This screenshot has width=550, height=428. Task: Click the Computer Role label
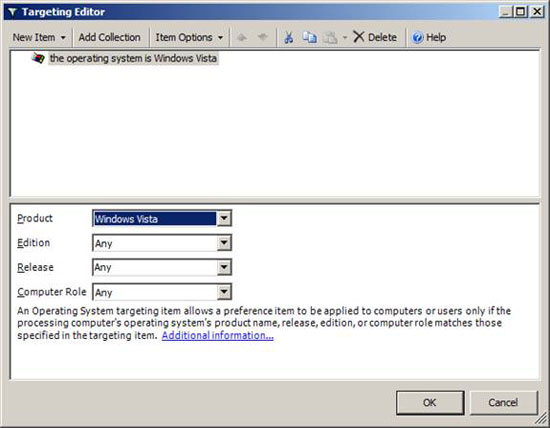(x=52, y=292)
